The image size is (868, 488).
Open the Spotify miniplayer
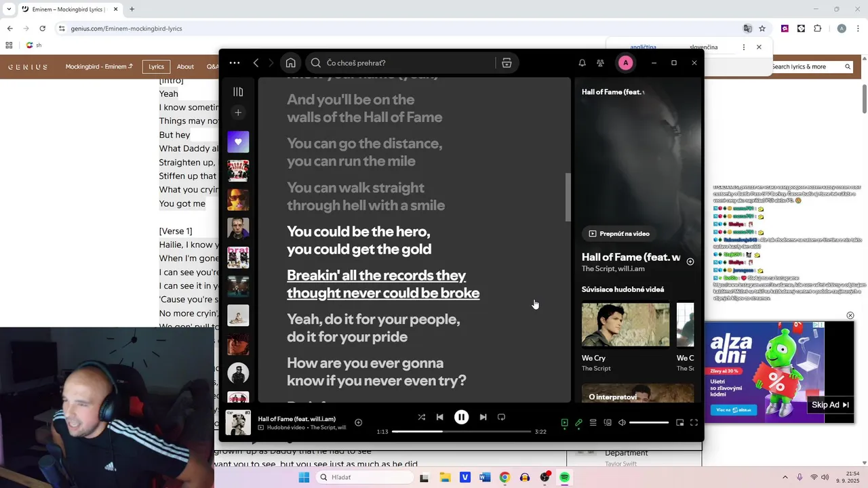tap(679, 422)
